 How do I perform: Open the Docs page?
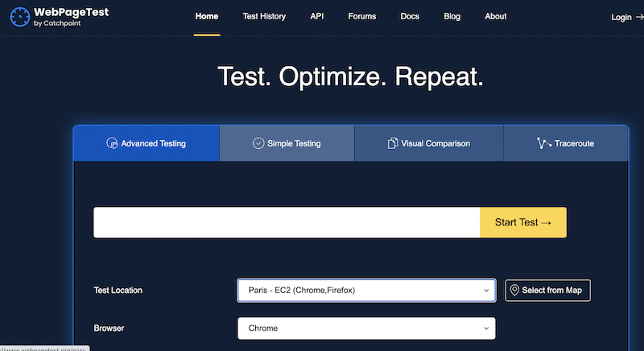[x=410, y=16]
